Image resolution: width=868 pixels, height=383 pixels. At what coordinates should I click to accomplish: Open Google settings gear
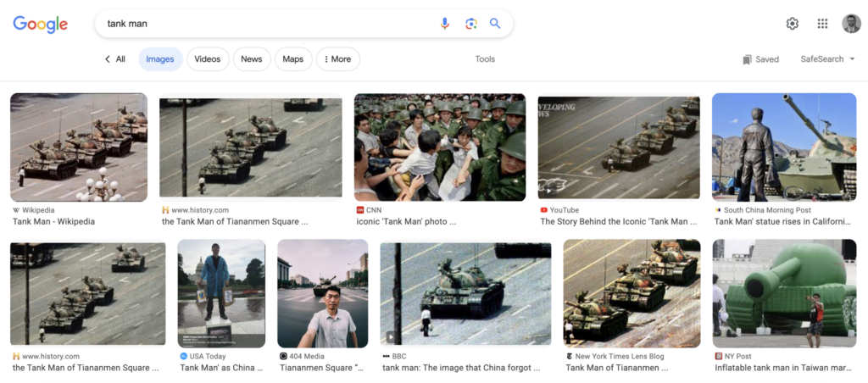(793, 24)
